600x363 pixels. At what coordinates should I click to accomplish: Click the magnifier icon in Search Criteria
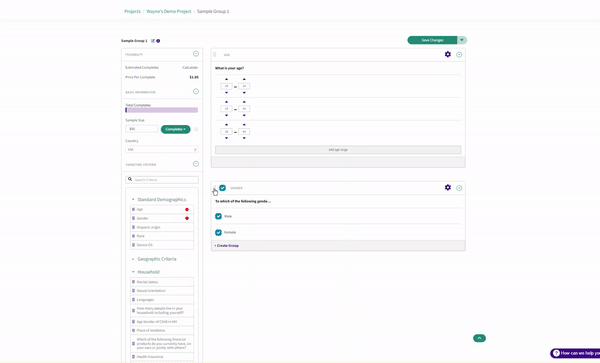point(130,179)
